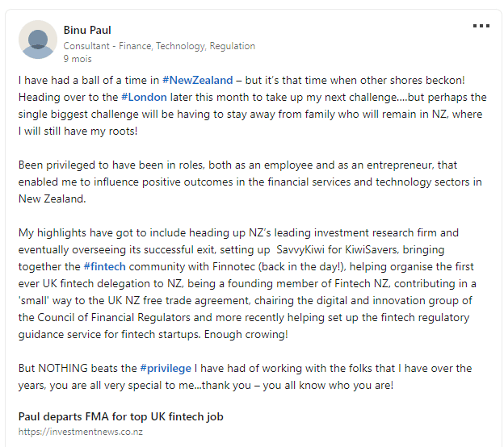Click the #NewZealand hashtag
This screenshot has height=447, width=504.
point(197,80)
